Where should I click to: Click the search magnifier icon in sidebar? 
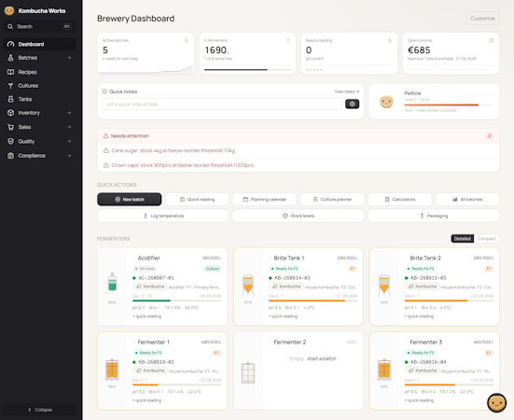click(10, 26)
